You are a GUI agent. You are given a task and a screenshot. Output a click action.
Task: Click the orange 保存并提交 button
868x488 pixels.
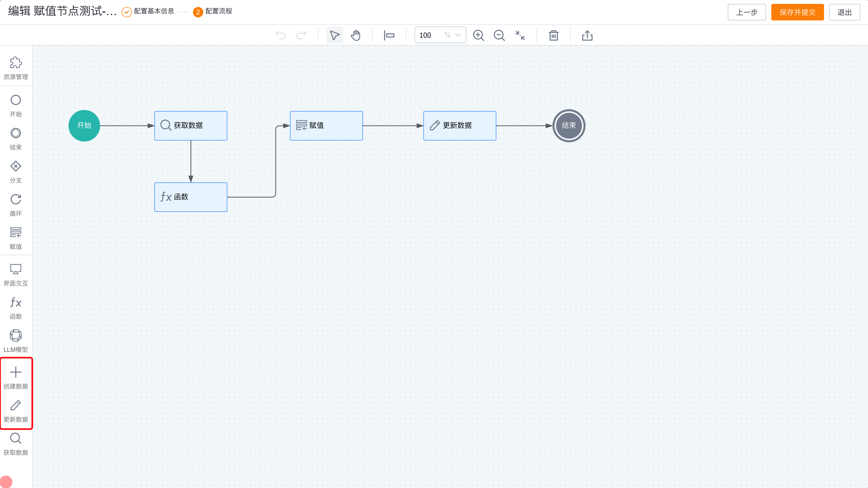pyautogui.click(x=797, y=12)
